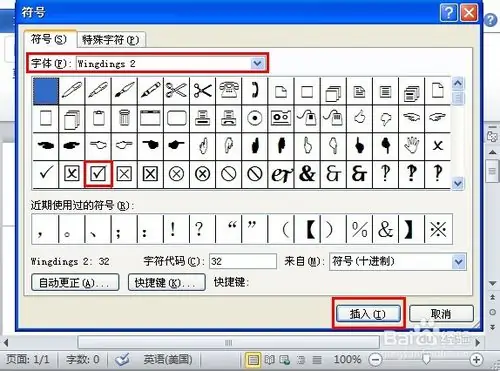Click the zoom slider handle in status bar

click(x=426, y=360)
